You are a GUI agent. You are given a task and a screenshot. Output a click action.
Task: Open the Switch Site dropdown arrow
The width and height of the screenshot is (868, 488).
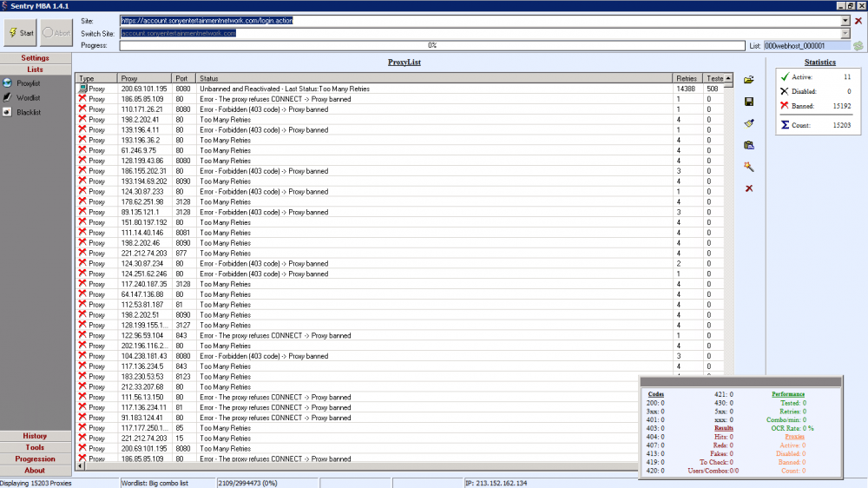[845, 33]
